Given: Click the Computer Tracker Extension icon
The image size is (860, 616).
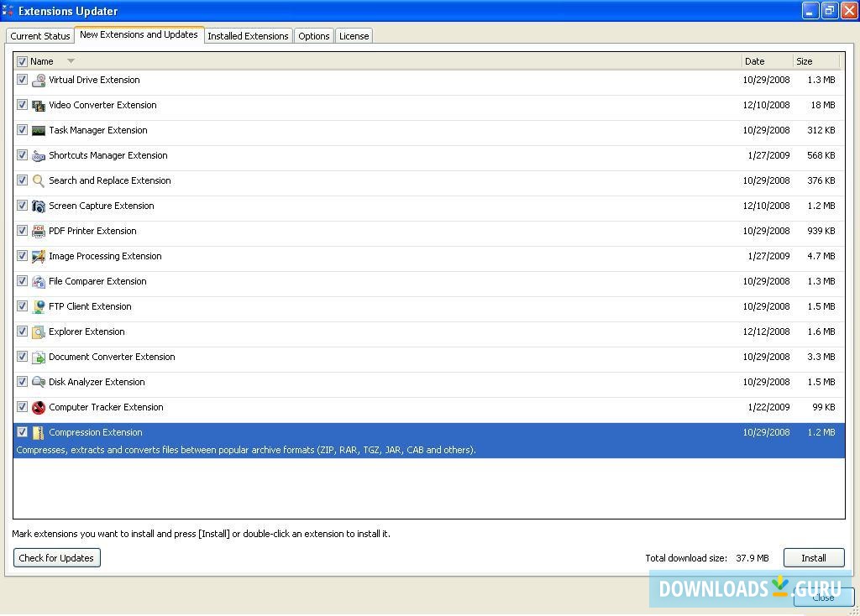Looking at the screenshot, I should [x=39, y=407].
